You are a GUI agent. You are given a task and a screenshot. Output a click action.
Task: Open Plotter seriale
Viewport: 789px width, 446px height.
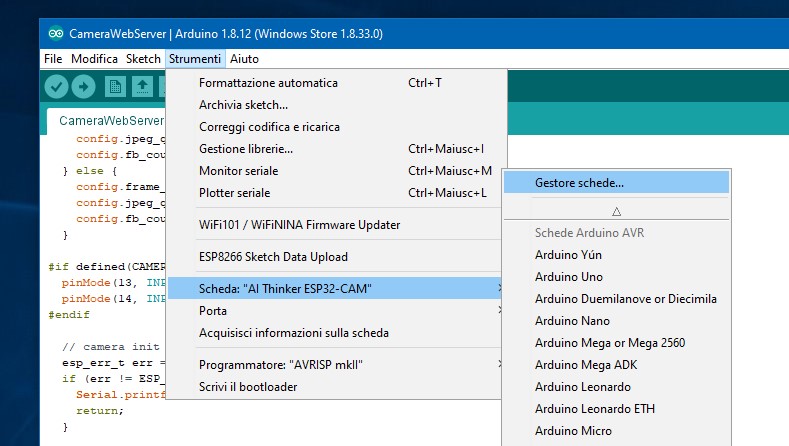[x=334, y=193]
